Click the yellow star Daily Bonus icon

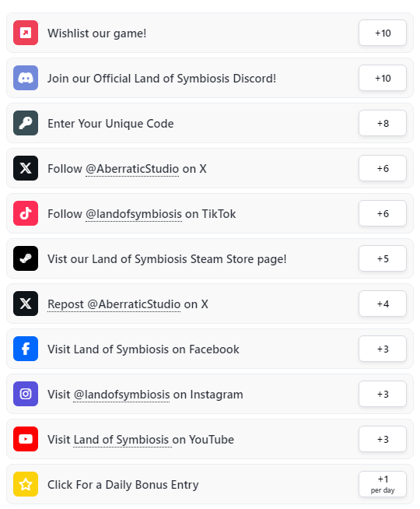coord(26,484)
